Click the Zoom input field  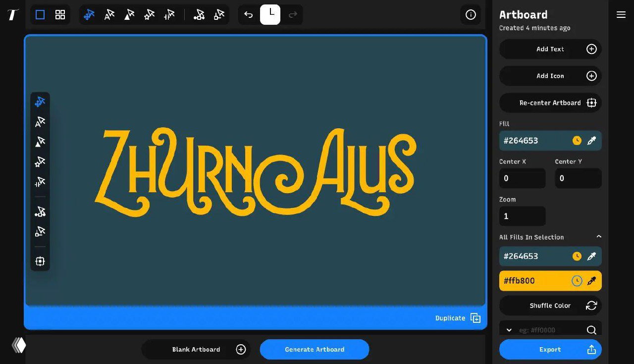click(x=522, y=216)
